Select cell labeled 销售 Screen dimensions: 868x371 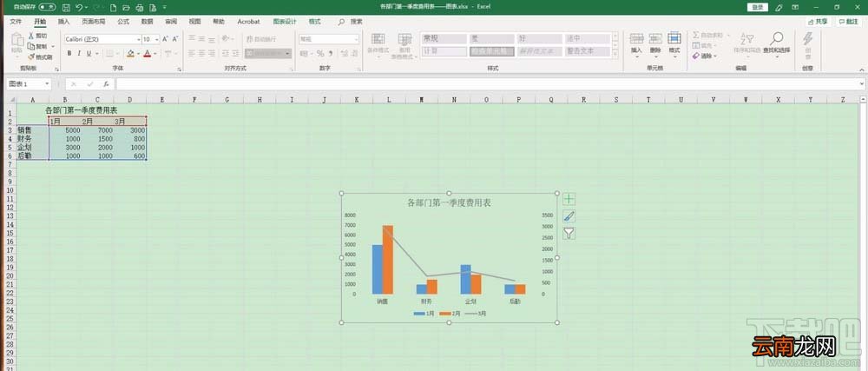pyautogui.click(x=33, y=130)
